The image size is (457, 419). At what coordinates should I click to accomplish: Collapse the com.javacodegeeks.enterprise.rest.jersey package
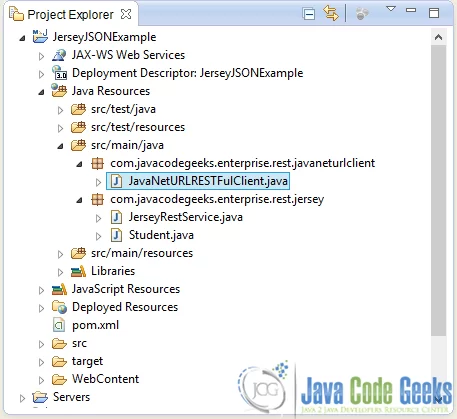[79, 200]
